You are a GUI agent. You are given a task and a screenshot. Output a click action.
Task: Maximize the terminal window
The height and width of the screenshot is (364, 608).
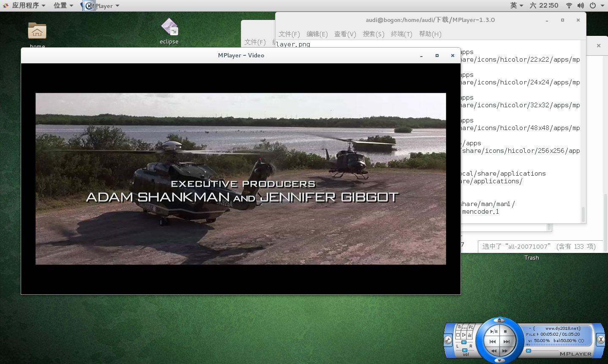click(x=562, y=20)
